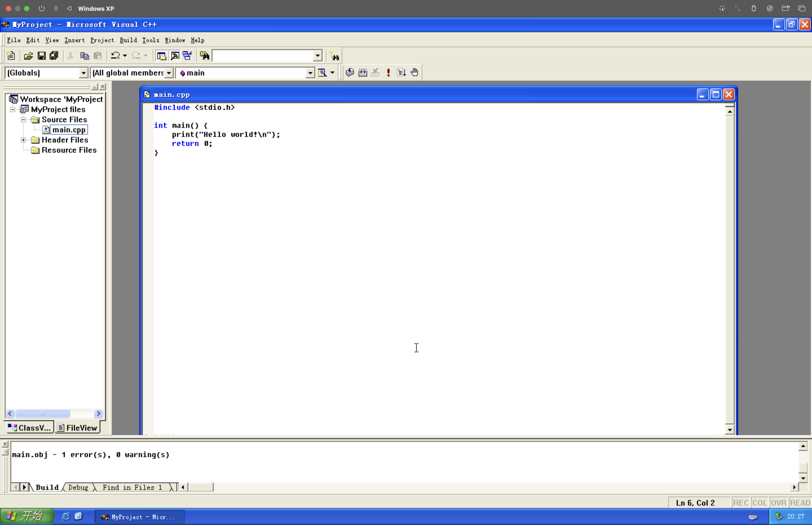
Task: Click the red exclamation Execute Program icon
Action: coord(388,72)
